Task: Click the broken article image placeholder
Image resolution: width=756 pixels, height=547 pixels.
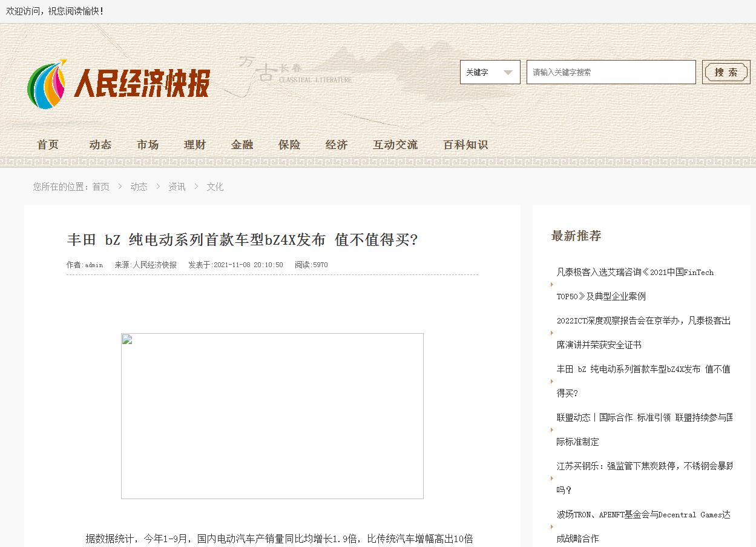Action: pyautogui.click(x=272, y=416)
